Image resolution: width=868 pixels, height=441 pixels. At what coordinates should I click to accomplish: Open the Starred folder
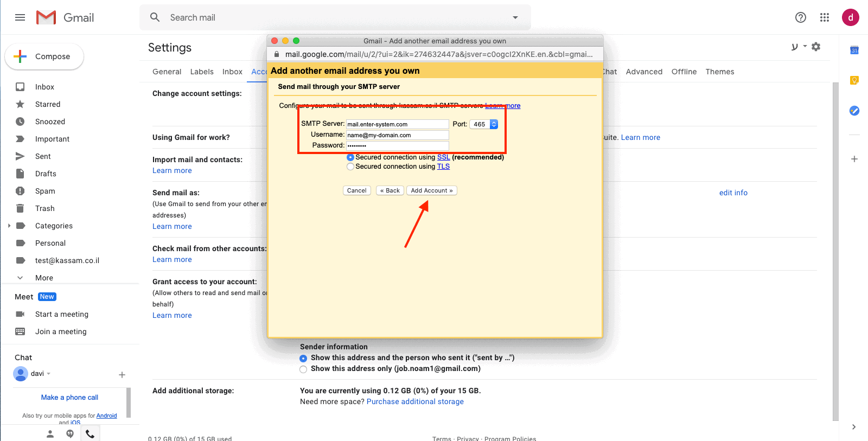click(48, 104)
